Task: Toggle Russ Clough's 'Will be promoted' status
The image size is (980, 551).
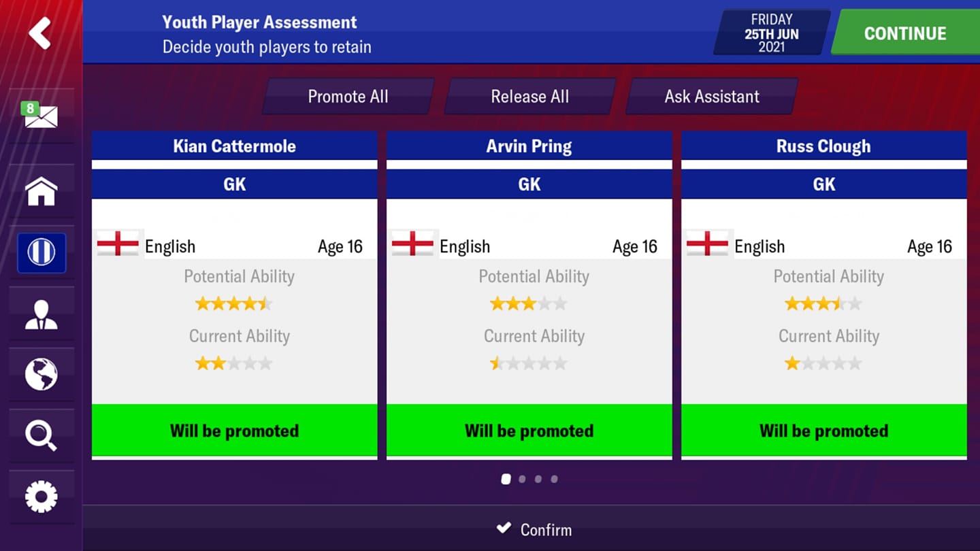Action: pos(823,431)
